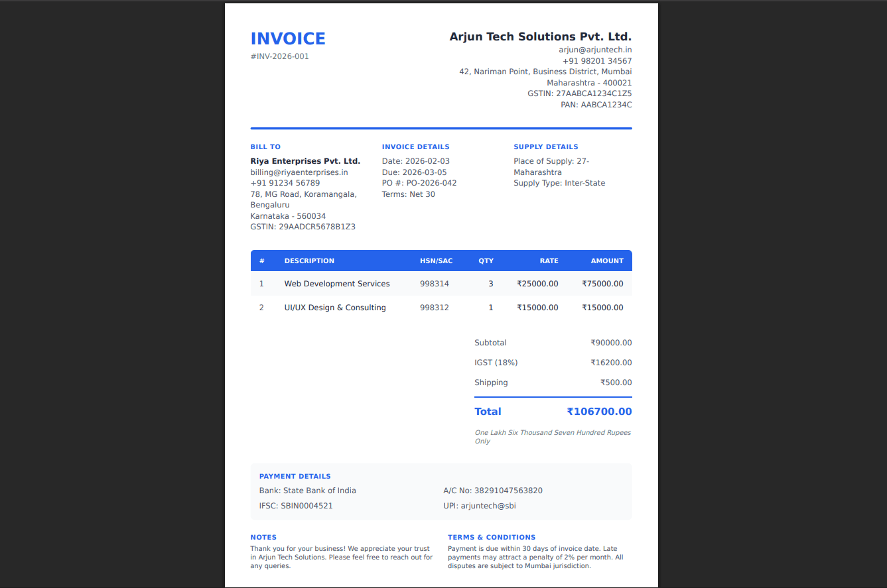Click the INVOICE DETAILS section header
887x588 pixels.
coord(416,147)
